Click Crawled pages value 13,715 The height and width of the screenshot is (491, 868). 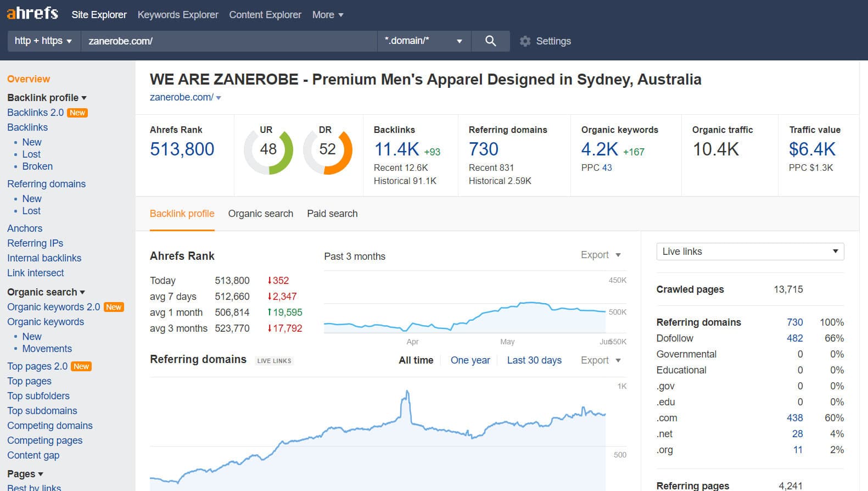[788, 289]
